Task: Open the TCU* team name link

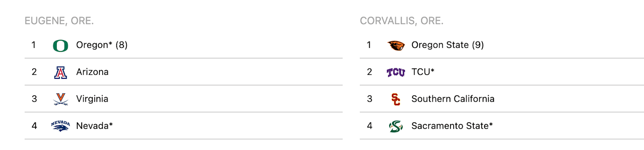Action: 423,72
